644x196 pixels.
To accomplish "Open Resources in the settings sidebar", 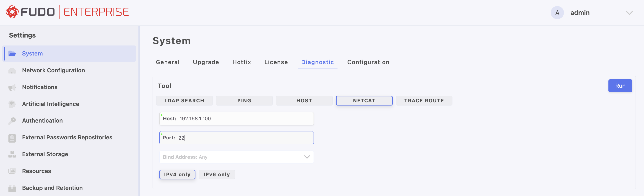I will click(36, 171).
